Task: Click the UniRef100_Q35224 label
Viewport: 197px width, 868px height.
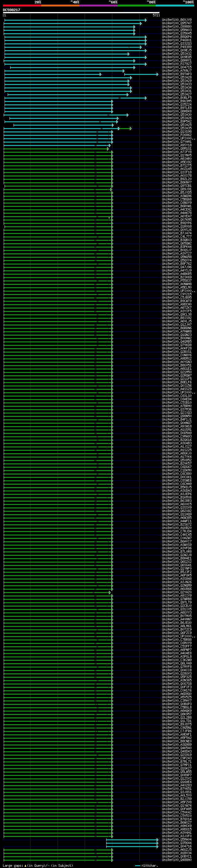Action: pyautogui.click(x=177, y=104)
